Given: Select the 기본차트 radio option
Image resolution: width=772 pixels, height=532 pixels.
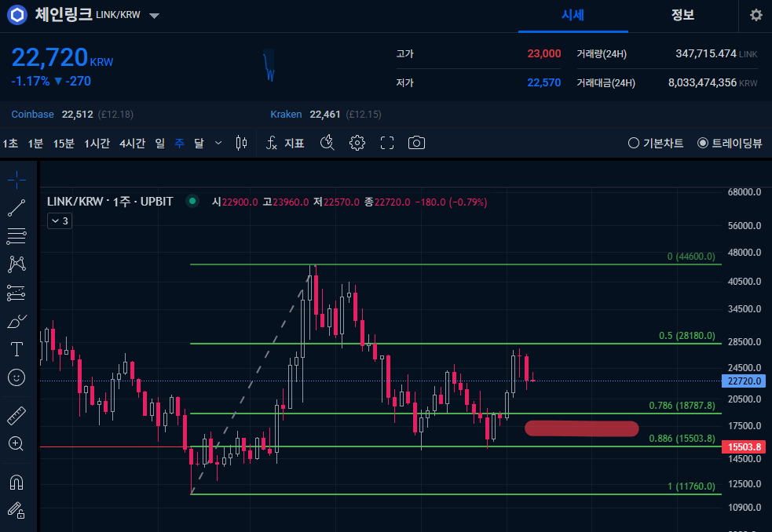Looking at the screenshot, I should pyautogui.click(x=656, y=144).
